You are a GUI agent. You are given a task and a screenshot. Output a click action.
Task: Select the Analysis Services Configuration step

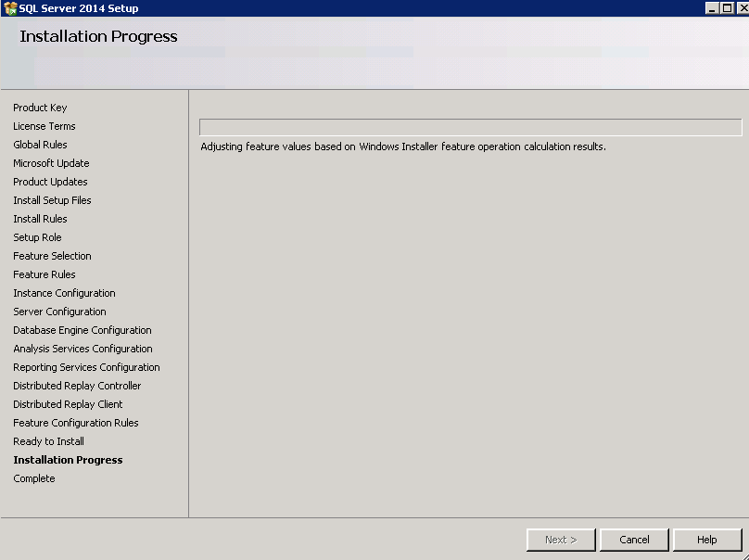[83, 349]
